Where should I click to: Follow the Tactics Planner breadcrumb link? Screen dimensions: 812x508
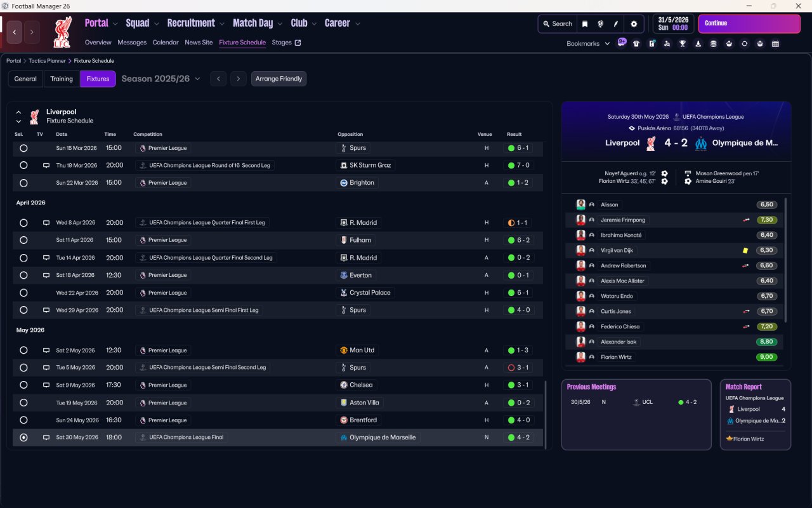pyautogui.click(x=47, y=61)
